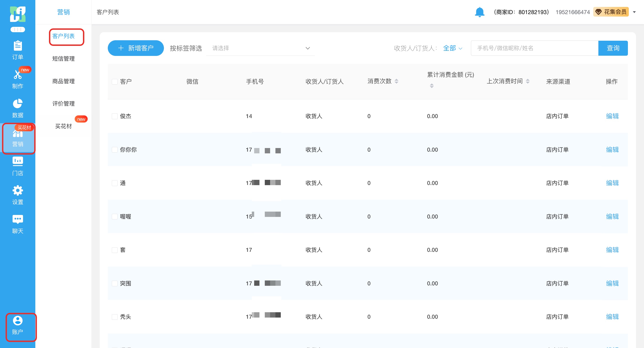Click the merchant ID 801282193 text

tap(521, 12)
